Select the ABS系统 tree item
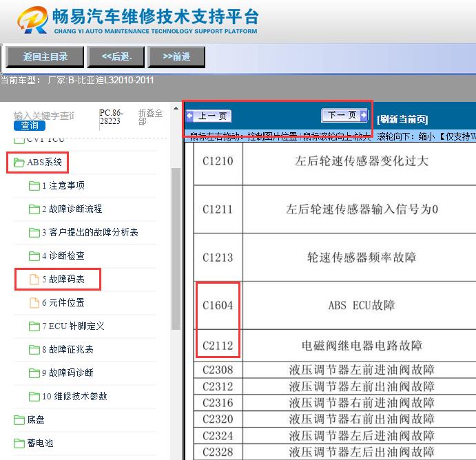This screenshot has width=476, height=460. coord(44,163)
